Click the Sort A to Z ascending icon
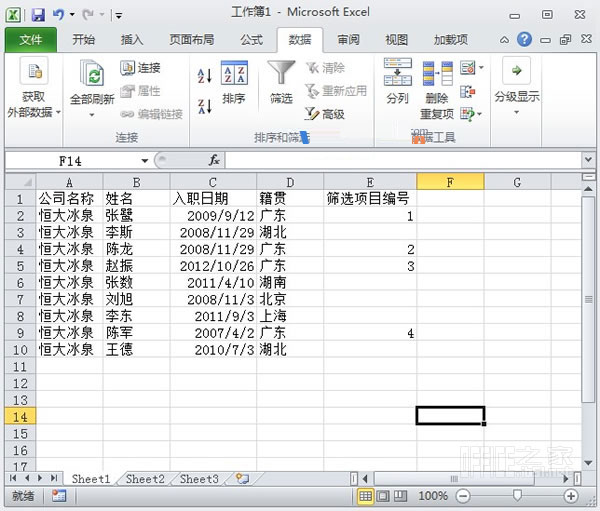The height and width of the screenshot is (511, 600). tap(205, 76)
